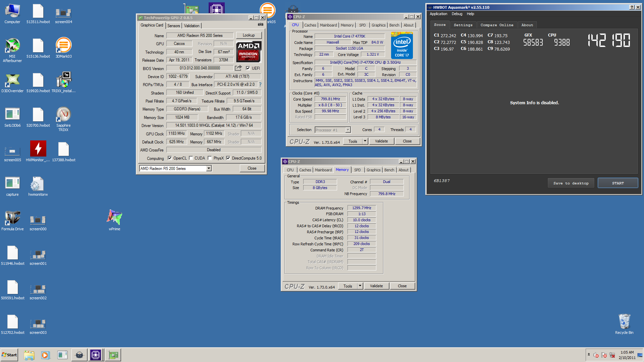The image size is (644, 362).
Task: Open the Settings tab in Aquamark
Action: click(x=463, y=25)
